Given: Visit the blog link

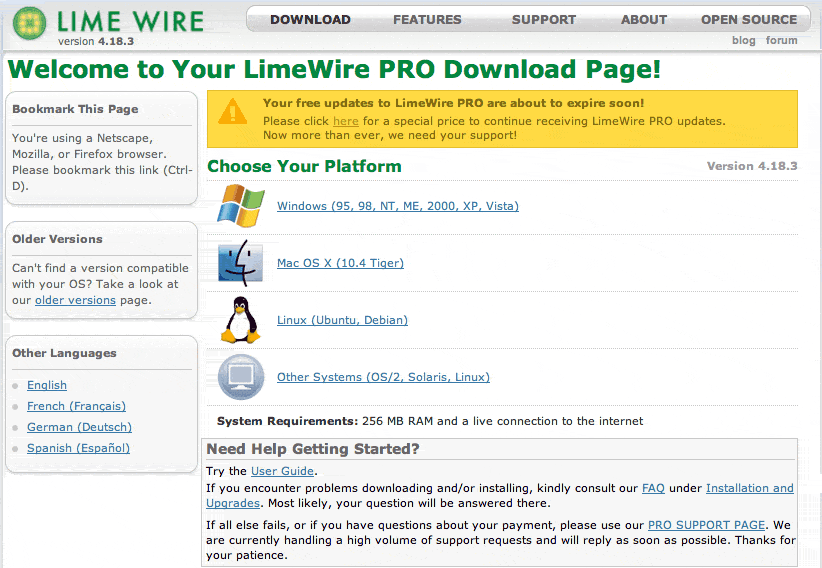Looking at the screenshot, I should 743,40.
